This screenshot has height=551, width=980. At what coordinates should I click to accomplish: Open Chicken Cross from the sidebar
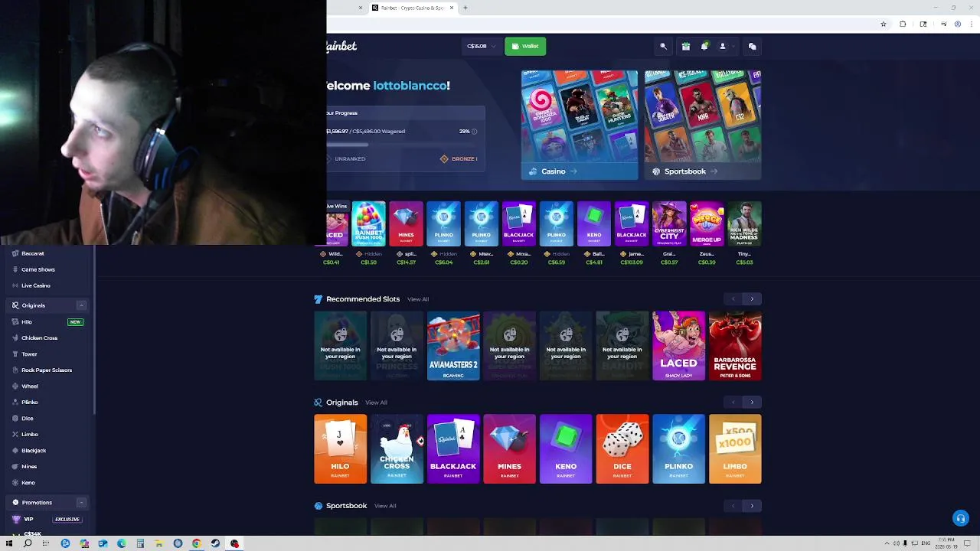click(x=40, y=337)
